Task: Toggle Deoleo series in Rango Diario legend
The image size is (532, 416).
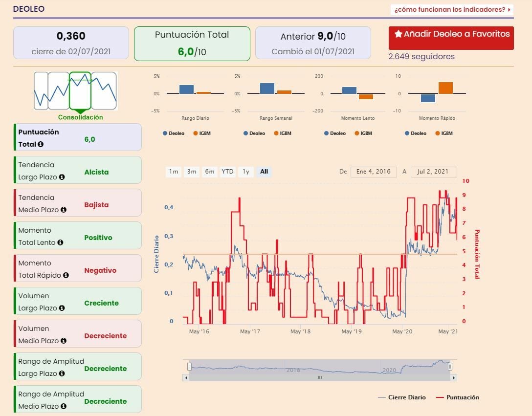Action: coord(174,133)
